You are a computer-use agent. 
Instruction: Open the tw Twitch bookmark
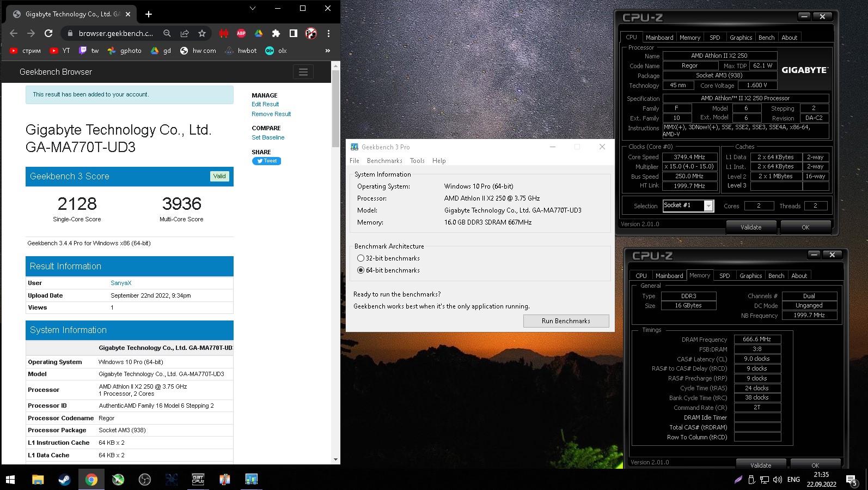point(89,51)
